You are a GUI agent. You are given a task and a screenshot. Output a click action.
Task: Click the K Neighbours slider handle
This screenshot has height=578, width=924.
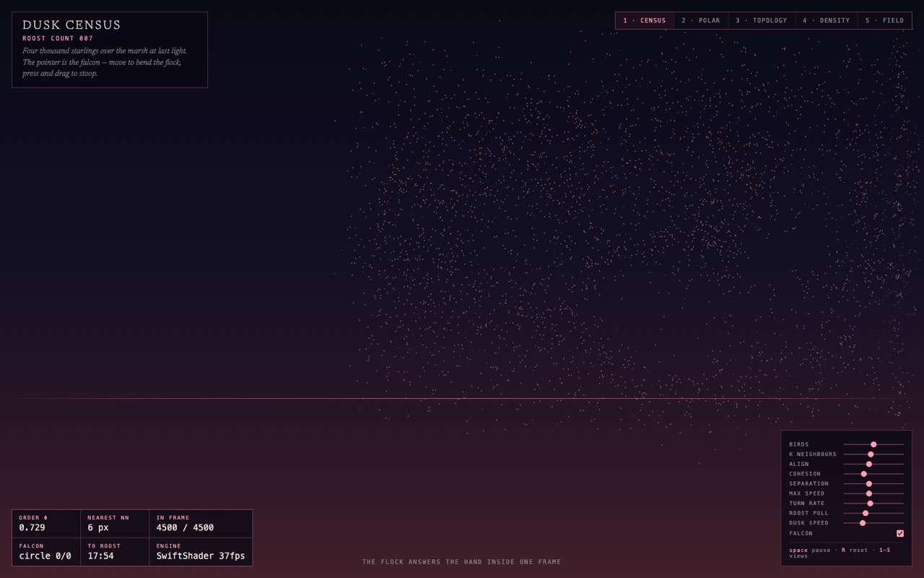click(871, 454)
